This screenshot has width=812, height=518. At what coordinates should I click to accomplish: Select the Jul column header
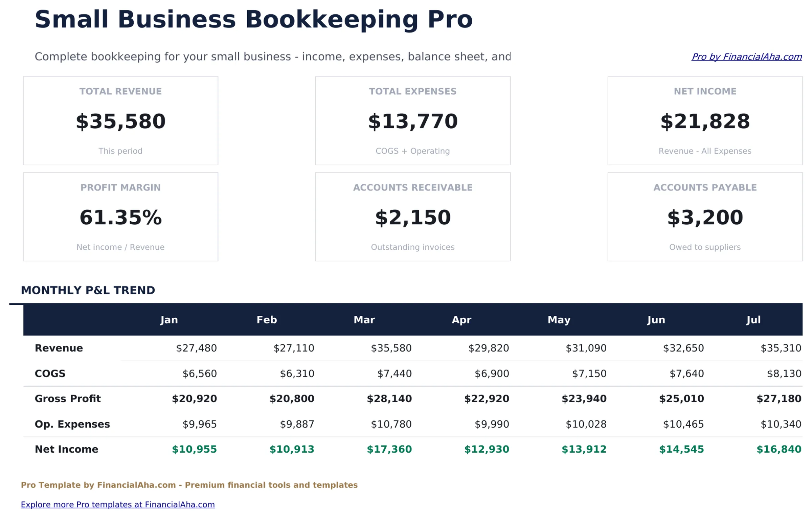tap(754, 319)
